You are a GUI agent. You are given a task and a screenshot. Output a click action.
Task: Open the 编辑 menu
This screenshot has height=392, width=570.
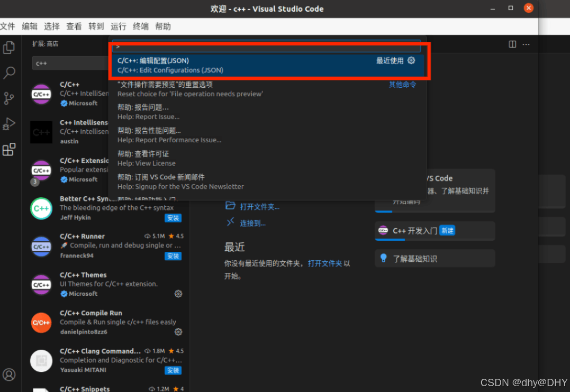30,26
